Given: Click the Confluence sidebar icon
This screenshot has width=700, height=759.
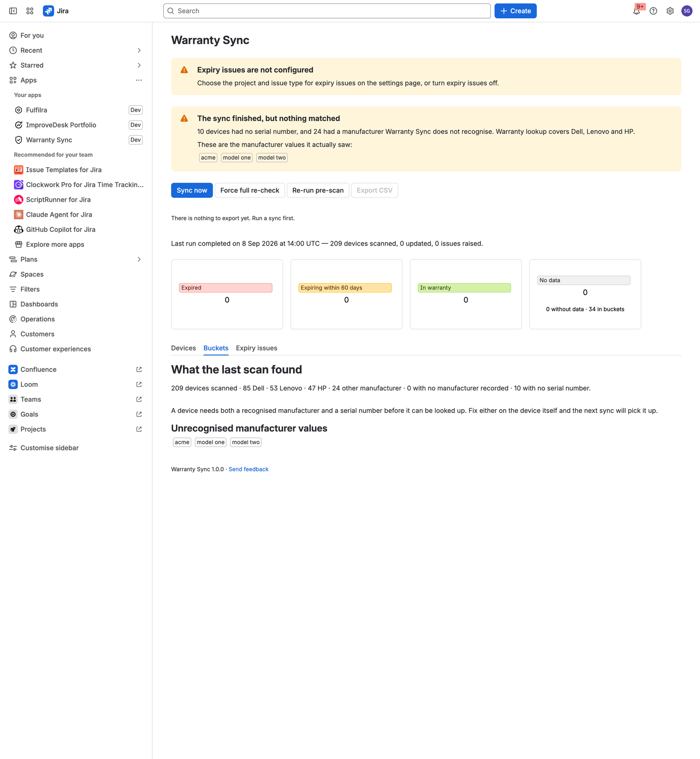Looking at the screenshot, I should pos(13,369).
